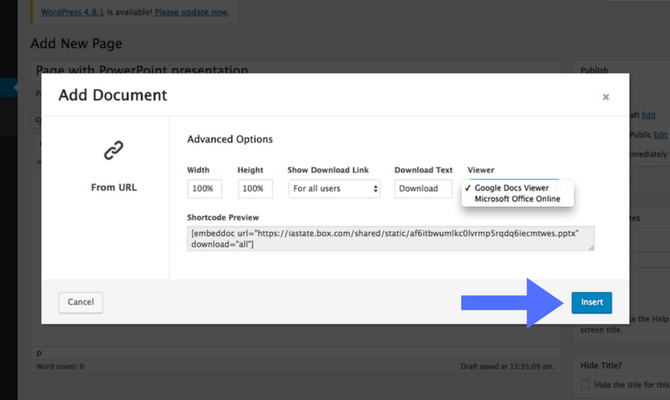Click the Publish panel heading

(594, 70)
